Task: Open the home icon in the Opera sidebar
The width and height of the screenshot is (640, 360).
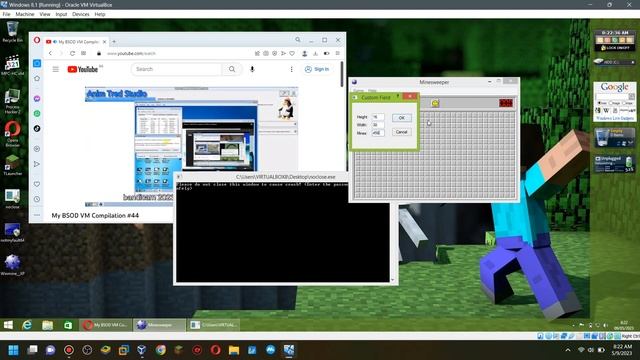Action: point(37,78)
